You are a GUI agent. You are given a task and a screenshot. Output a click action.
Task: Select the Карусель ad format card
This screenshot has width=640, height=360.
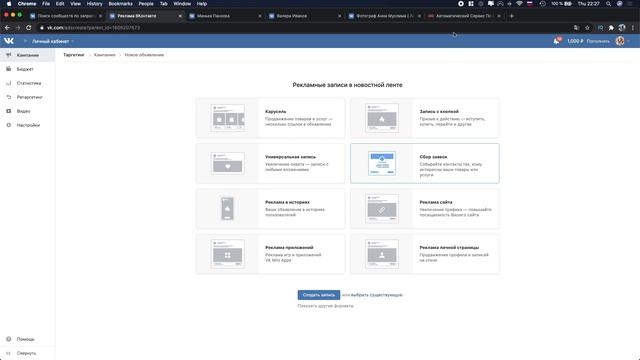270,118
